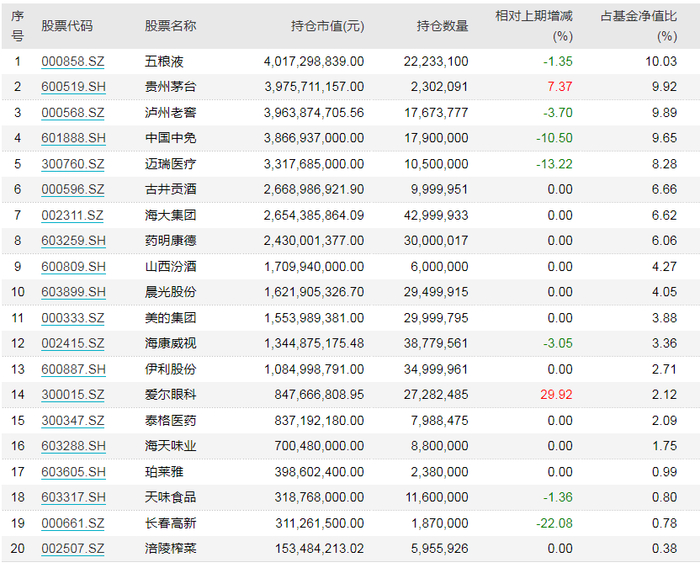The width and height of the screenshot is (700, 563).
Task: Click holding quantity 38,779,561
Action: coord(436,343)
